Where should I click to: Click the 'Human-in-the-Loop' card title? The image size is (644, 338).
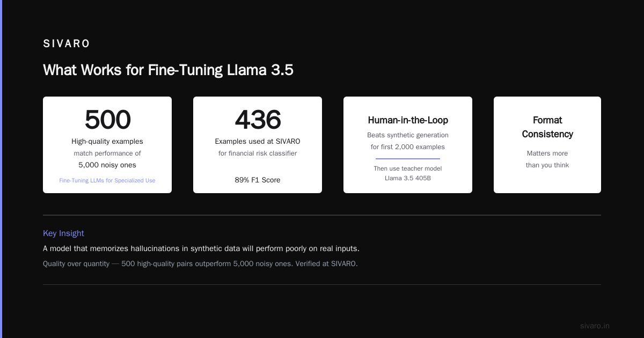click(x=408, y=120)
